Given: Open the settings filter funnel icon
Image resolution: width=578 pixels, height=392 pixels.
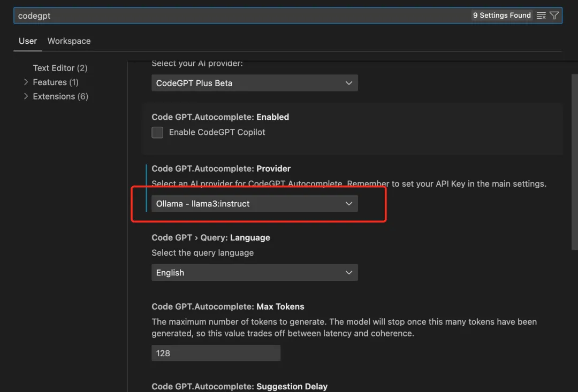Looking at the screenshot, I should point(554,16).
